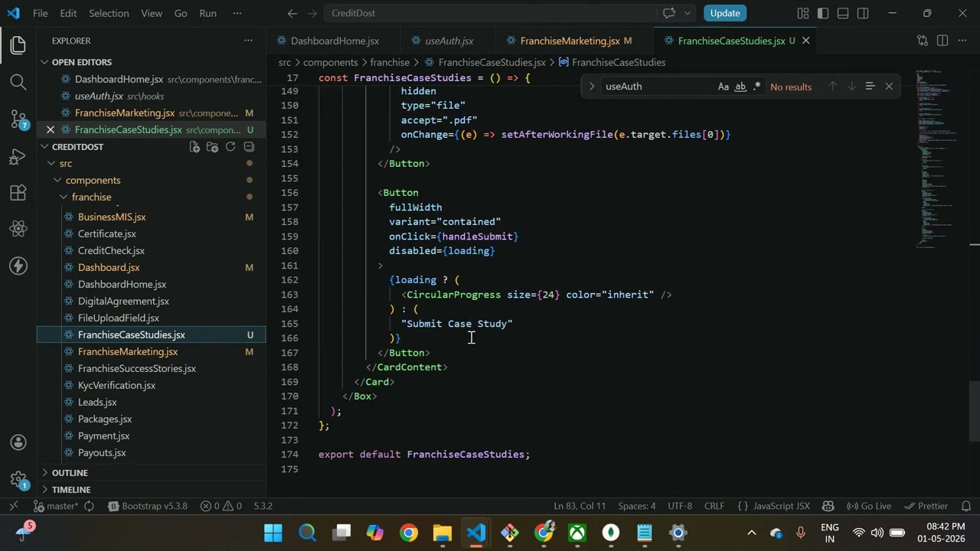Click the code minimap

click(x=940, y=158)
